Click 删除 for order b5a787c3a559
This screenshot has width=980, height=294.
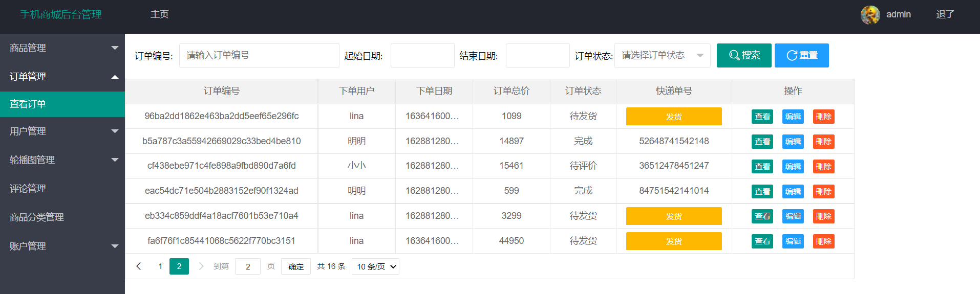pos(824,142)
